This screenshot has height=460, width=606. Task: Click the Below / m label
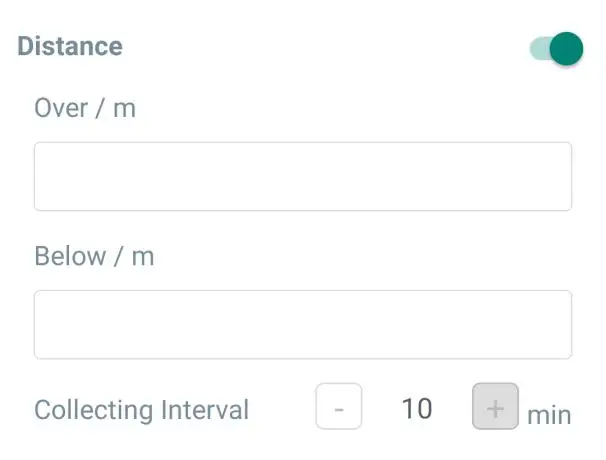coord(94,256)
